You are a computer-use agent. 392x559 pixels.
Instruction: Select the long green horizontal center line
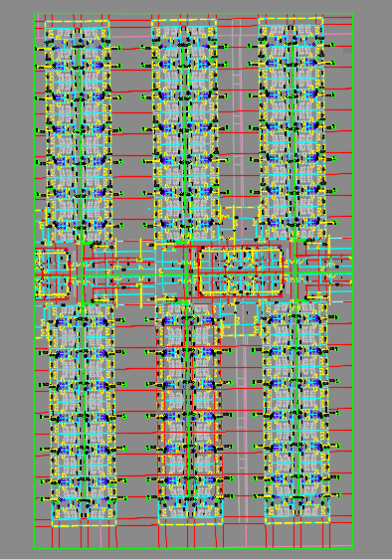pos(193,275)
